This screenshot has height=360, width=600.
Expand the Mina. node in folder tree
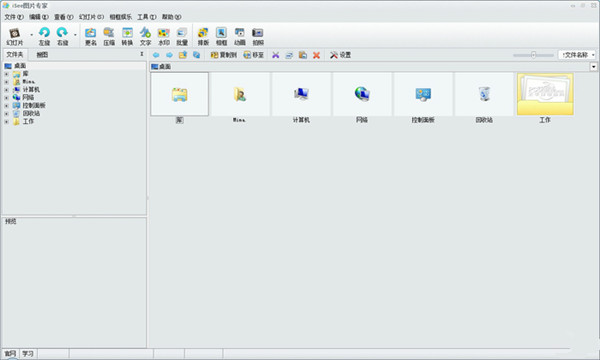6,82
